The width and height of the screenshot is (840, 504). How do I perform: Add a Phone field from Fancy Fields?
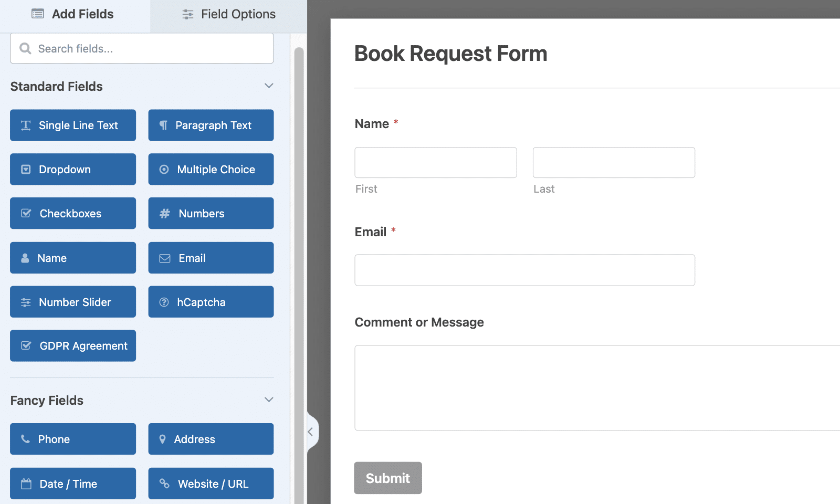(x=72, y=439)
